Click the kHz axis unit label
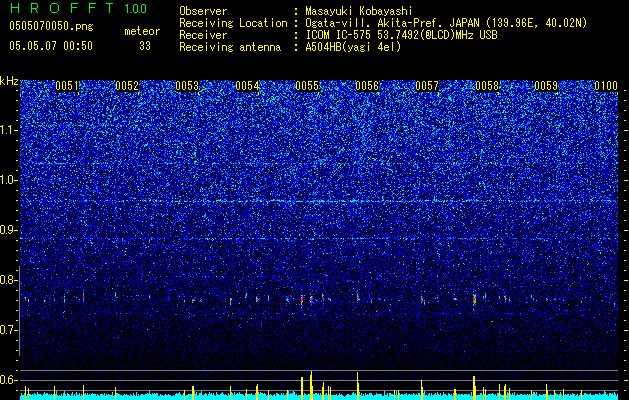 point(9,81)
